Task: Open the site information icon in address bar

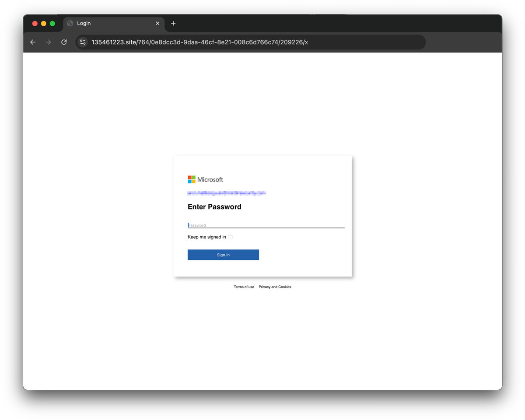Action: [83, 42]
